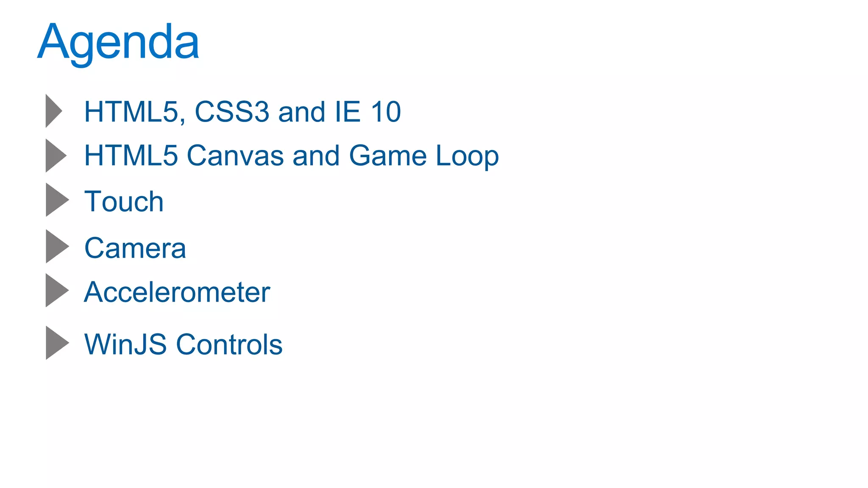Select the Camera agenda item
This screenshot has height=488, width=868.
point(135,248)
